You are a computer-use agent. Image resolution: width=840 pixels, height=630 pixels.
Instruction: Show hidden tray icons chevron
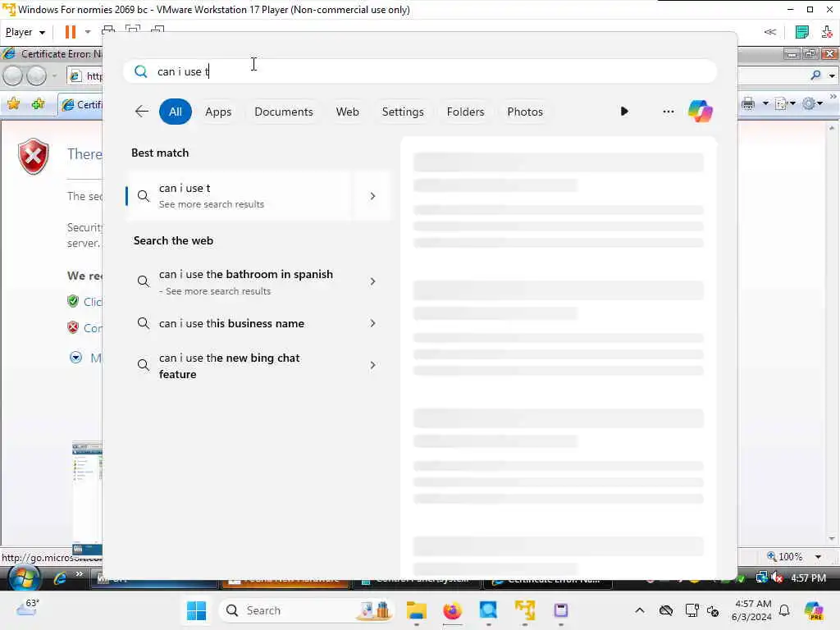point(640,610)
